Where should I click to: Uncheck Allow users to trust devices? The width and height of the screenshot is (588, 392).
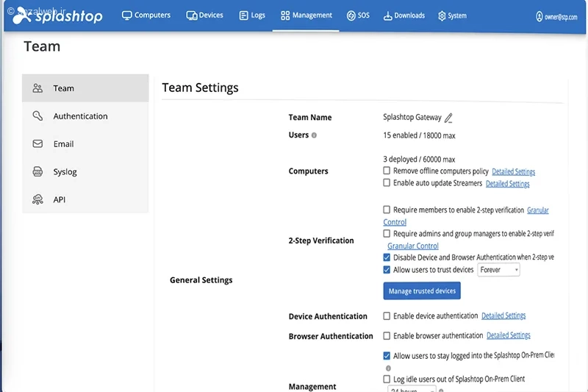tap(387, 270)
